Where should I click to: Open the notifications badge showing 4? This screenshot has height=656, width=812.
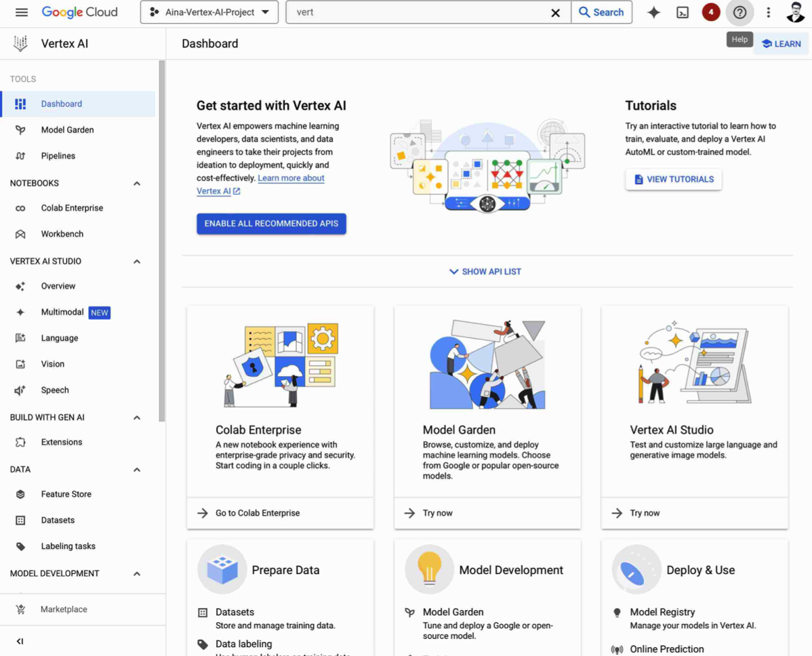pos(710,12)
